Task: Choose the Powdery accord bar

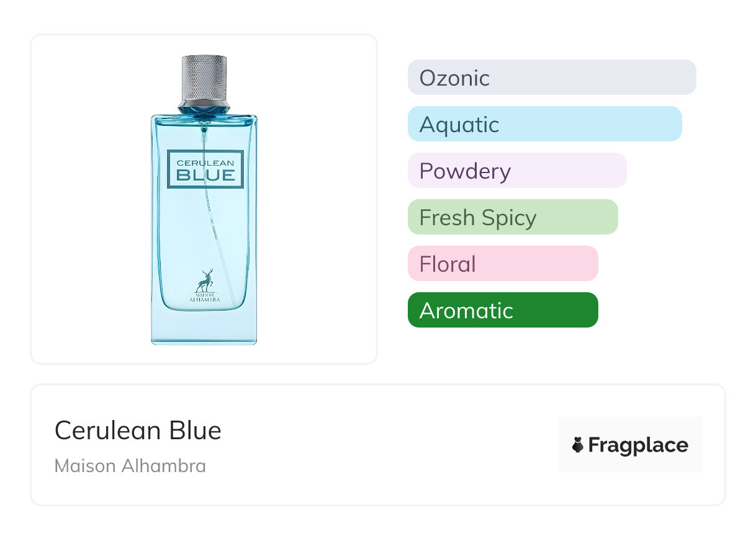Action: pyautogui.click(x=516, y=171)
